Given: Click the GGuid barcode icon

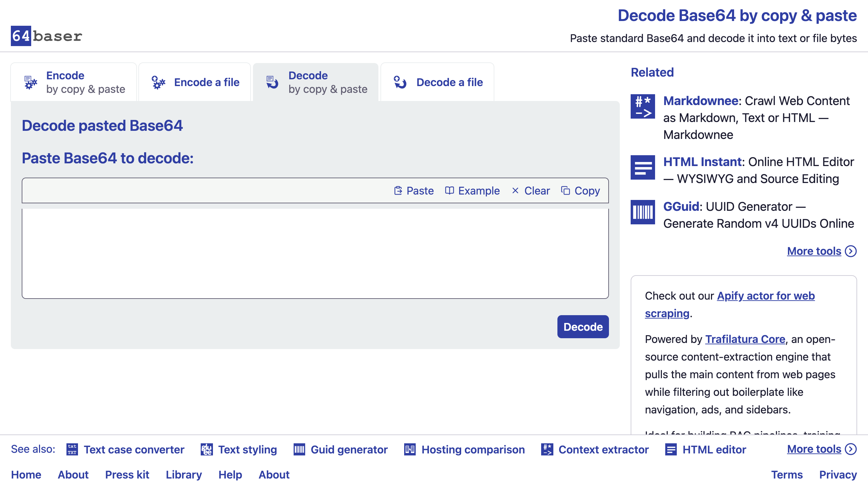Looking at the screenshot, I should [643, 212].
